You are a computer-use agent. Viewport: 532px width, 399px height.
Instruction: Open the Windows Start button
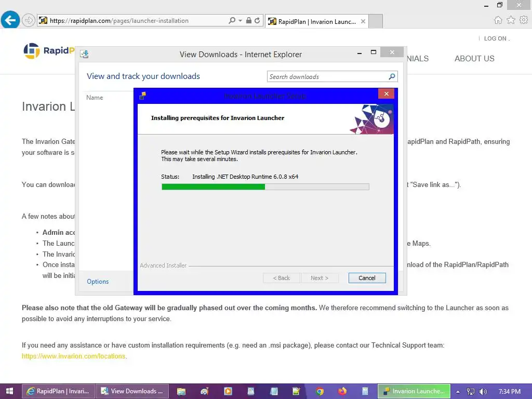(x=9, y=391)
